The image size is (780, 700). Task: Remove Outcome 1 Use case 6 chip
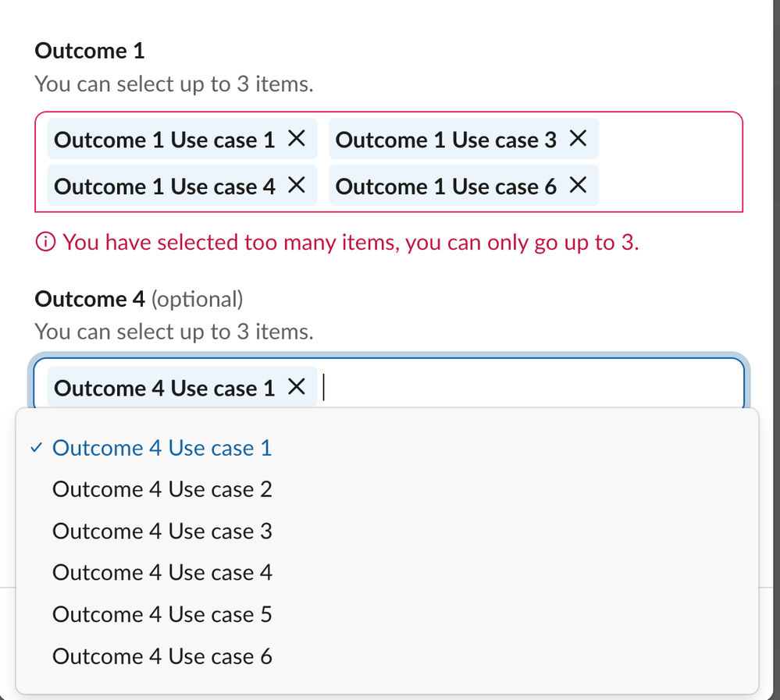(x=577, y=186)
